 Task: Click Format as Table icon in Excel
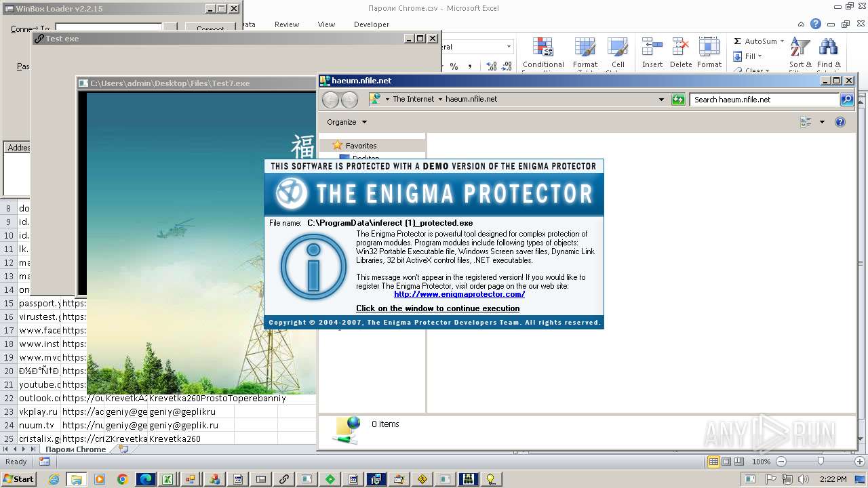click(x=585, y=53)
